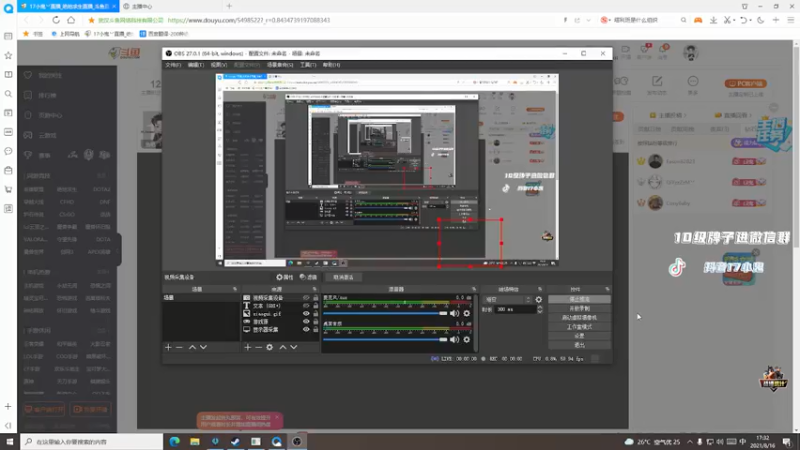Select the 游戏源 source row
This screenshot has height=450, width=800.
pos(281,321)
